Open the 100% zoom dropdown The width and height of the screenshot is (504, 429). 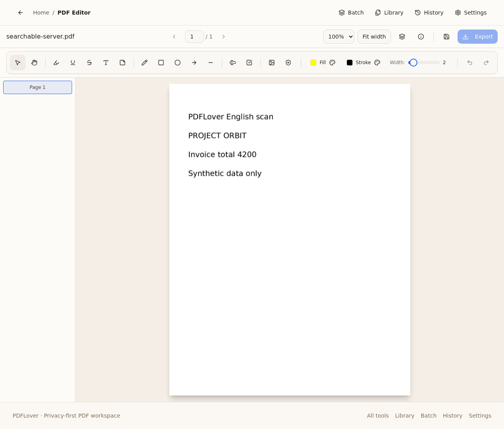(339, 37)
